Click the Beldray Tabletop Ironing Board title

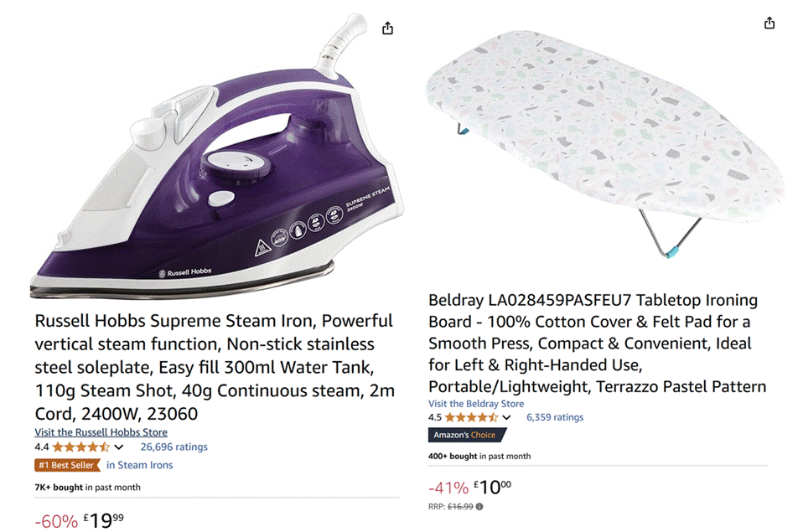point(597,343)
